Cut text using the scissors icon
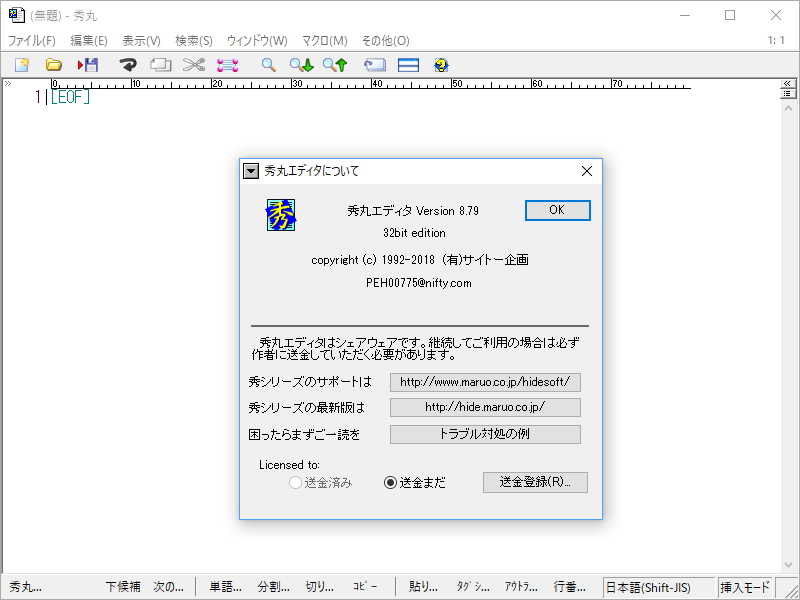The width and height of the screenshot is (800, 600). [192, 64]
